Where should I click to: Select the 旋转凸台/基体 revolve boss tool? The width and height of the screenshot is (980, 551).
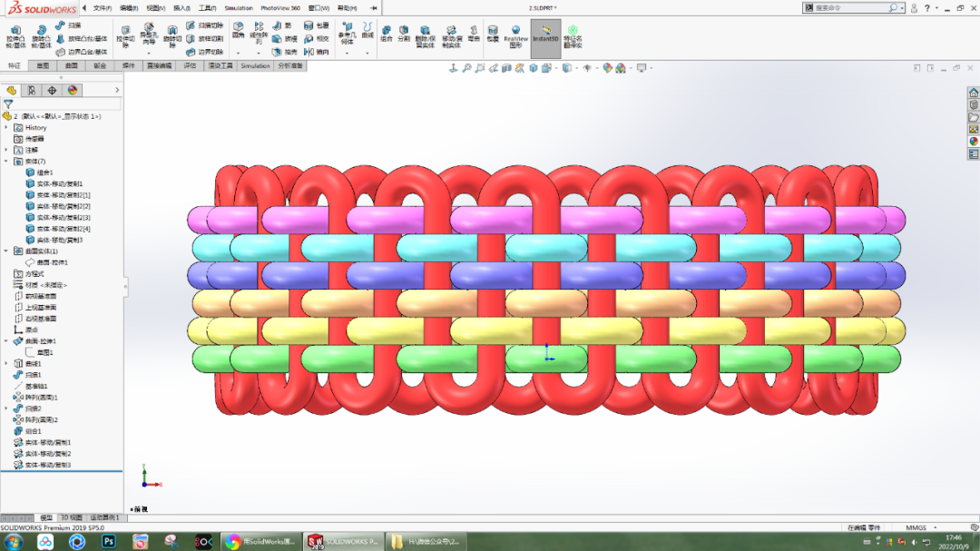pyautogui.click(x=41, y=37)
